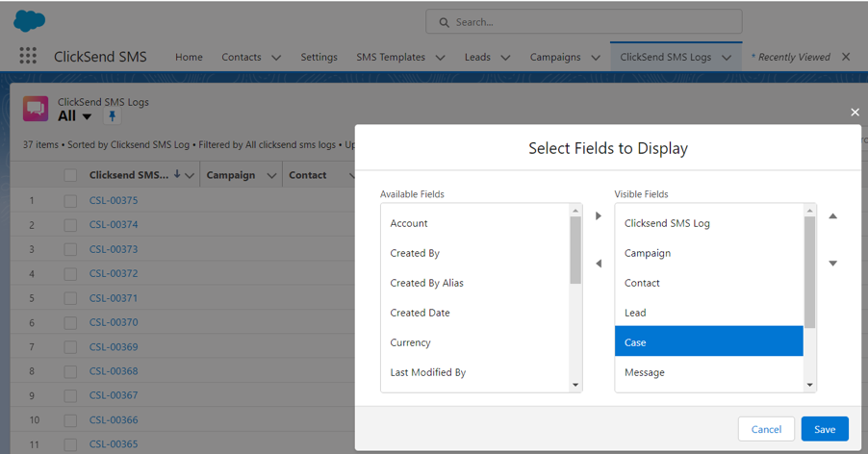Open the Contacts tab

(242, 57)
